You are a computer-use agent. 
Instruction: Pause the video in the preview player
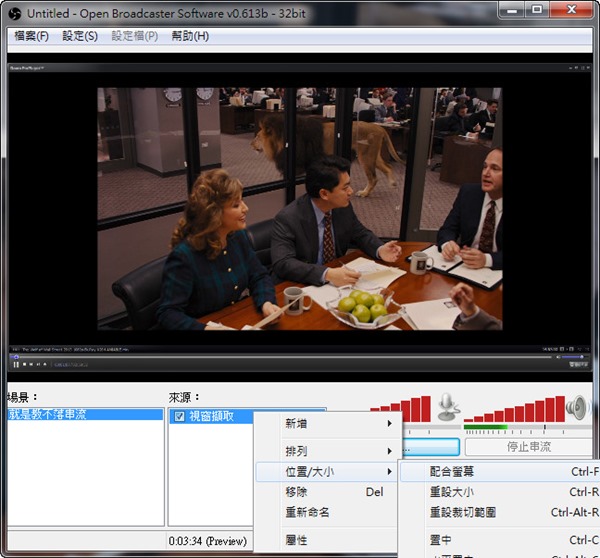coord(16,365)
